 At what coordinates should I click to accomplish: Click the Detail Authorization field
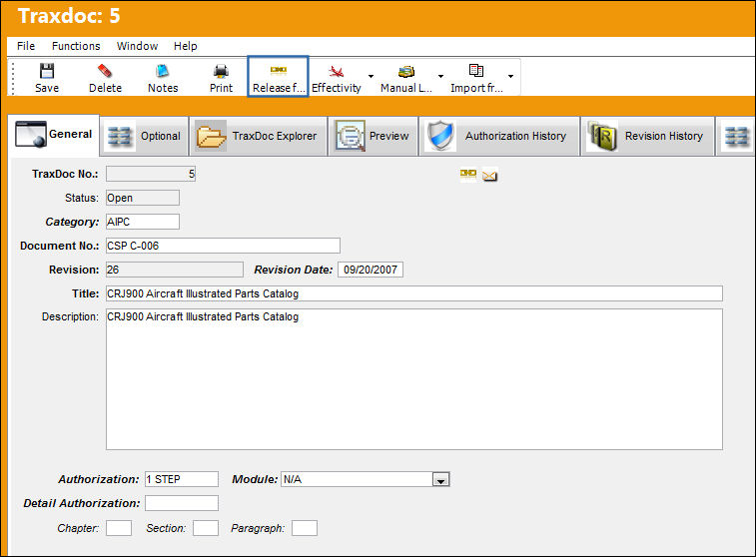pyautogui.click(x=182, y=503)
